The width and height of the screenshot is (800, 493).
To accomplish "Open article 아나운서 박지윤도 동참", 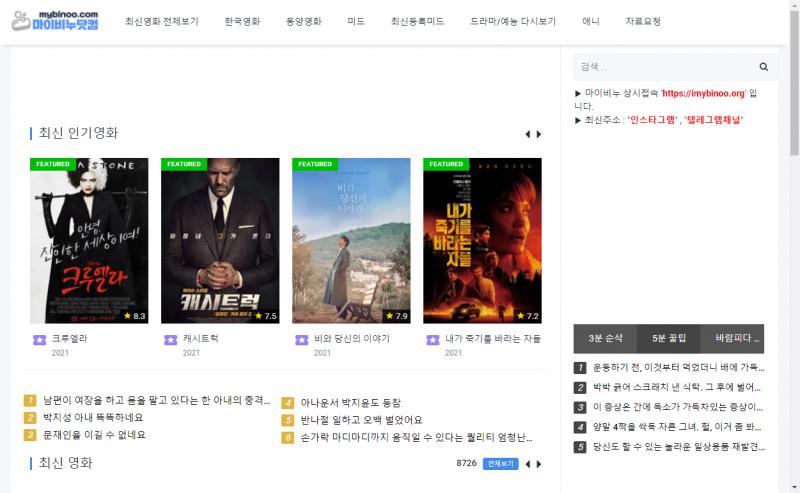I will pyautogui.click(x=351, y=403).
